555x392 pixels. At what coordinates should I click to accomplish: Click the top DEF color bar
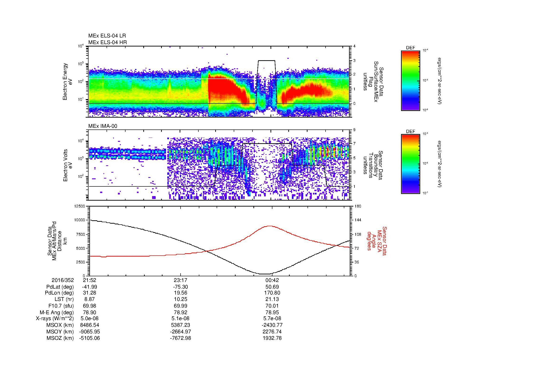click(x=410, y=80)
